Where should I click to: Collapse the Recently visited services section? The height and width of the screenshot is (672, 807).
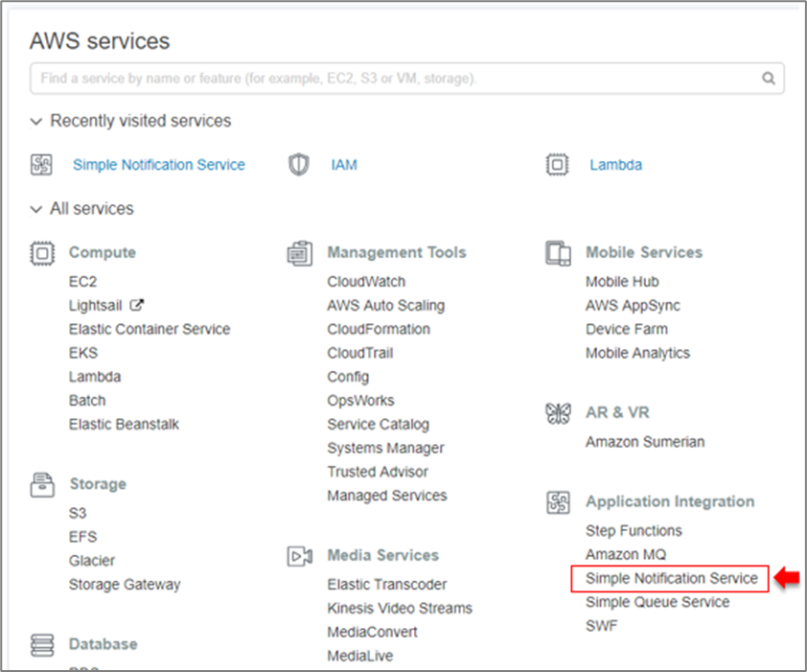pos(36,122)
